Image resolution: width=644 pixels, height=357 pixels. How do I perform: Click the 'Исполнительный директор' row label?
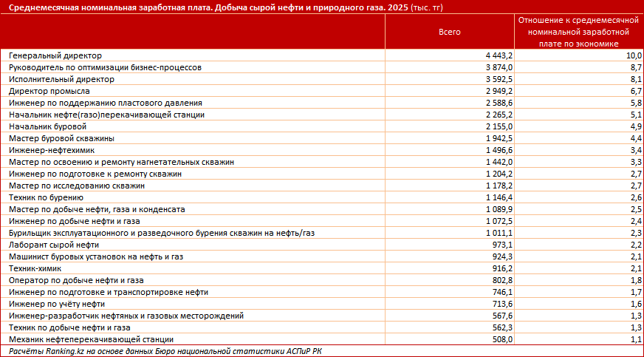pyautogui.click(x=61, y=79)
